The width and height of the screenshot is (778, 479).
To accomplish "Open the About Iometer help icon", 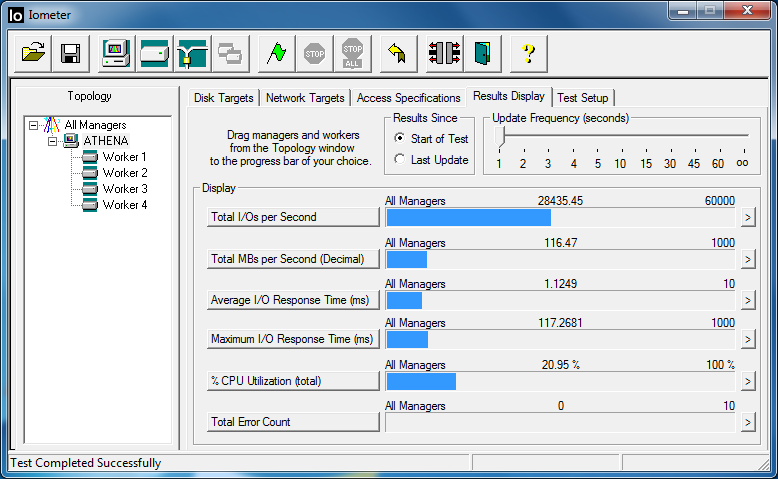I will pyautogui.click(x=529, y=53).
